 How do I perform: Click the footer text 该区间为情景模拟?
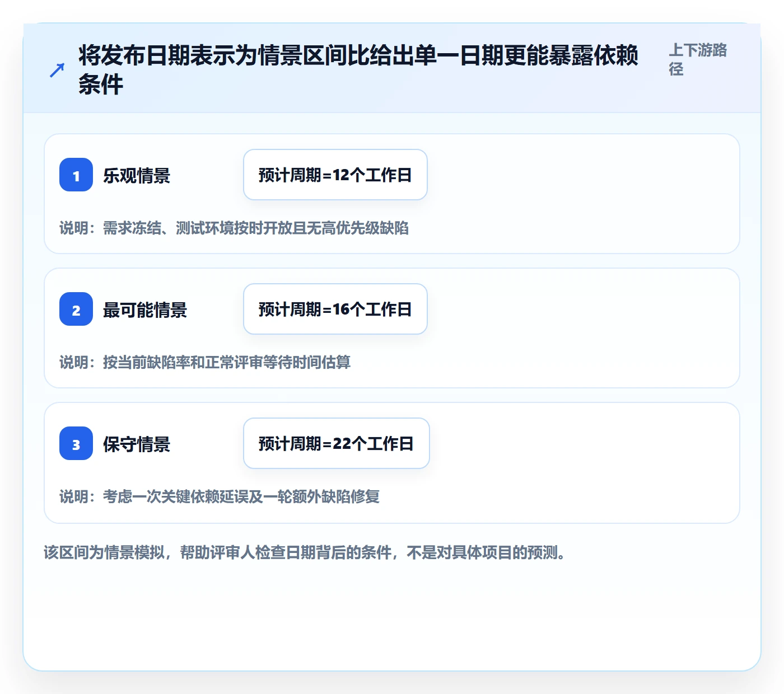[305, 552]
